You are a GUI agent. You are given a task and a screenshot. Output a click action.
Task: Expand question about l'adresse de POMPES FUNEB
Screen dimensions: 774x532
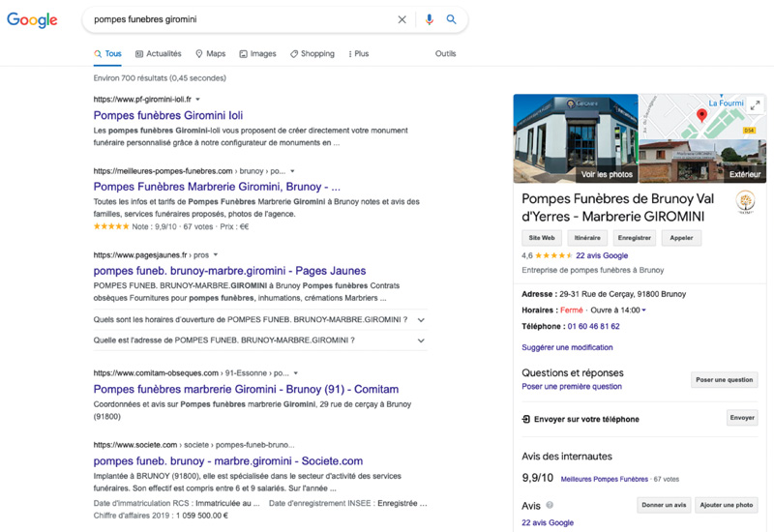click(260, 340)
